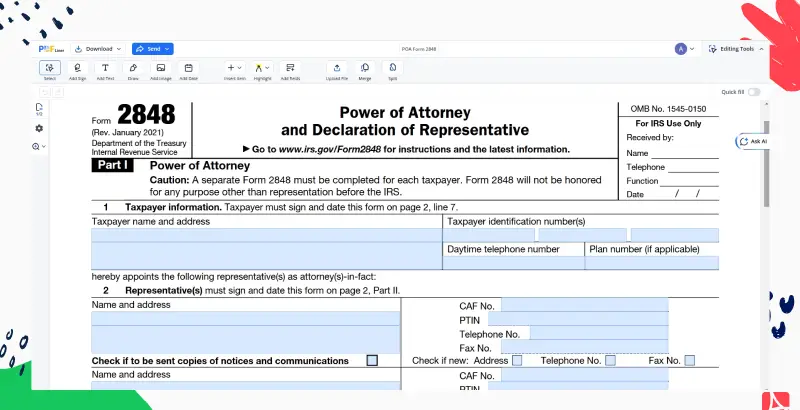Click the Plan number field
Screen dimensions: 800x410
pos(652,263)
